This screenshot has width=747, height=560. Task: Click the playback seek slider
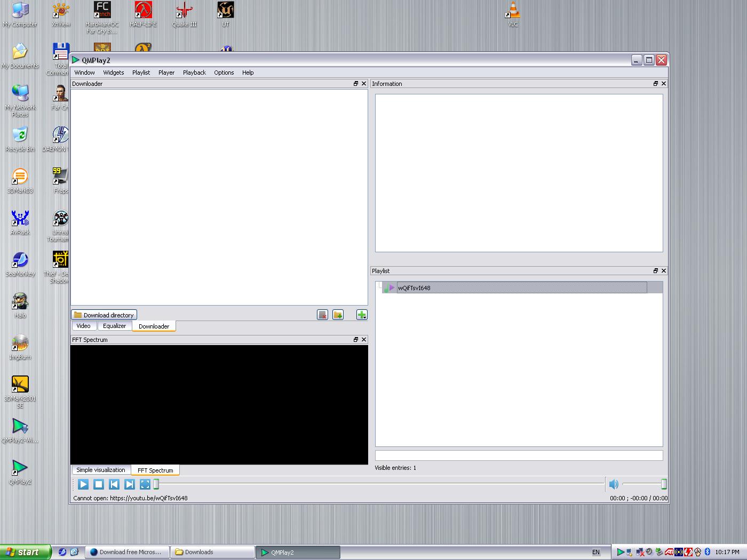pyautogui.click(x=379, y=484)
